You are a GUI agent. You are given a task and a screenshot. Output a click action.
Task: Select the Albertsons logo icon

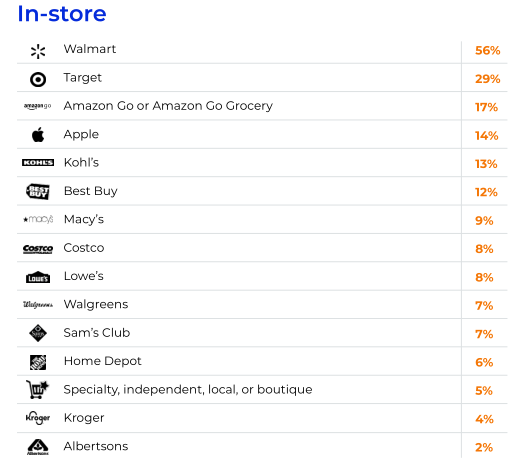point(38,447)
